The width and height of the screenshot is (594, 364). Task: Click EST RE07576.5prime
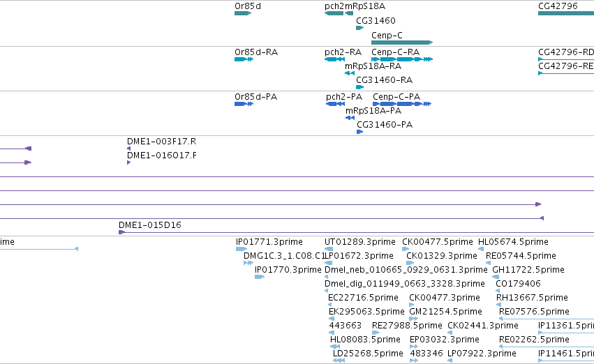coord(547,319)
